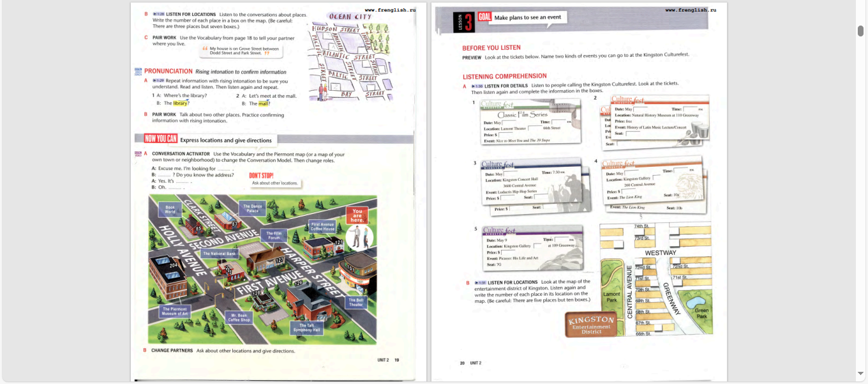Image resolution: width=868 pixels, height=384 pixels.
Task: Click 'The Bell Theater' map label
Action: pos(356,302)
